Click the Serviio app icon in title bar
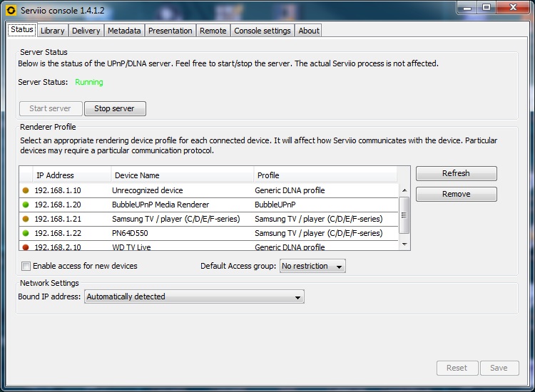535x392 pixels. click(11, 11)
